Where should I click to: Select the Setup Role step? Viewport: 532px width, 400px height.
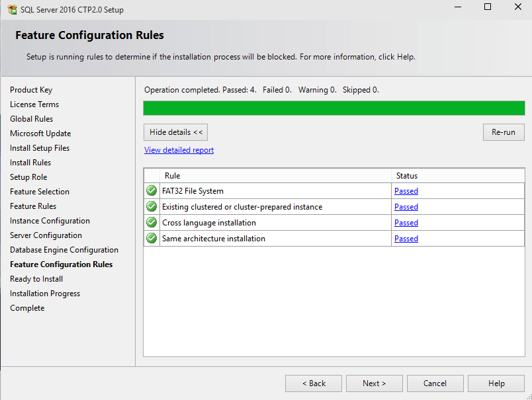[28, 177]
